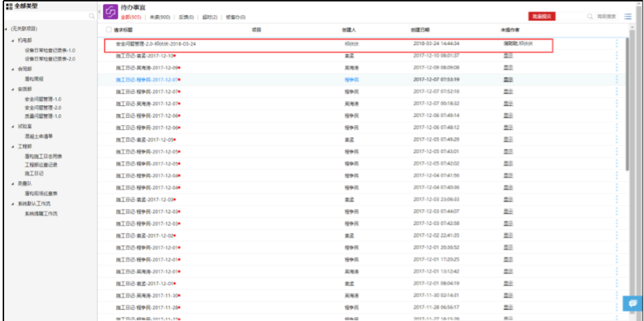Screen dimensions: 644x321
Task: Open three-dot menu for the 2017-12-06 07:49:14 row
Action: point(617,115)
